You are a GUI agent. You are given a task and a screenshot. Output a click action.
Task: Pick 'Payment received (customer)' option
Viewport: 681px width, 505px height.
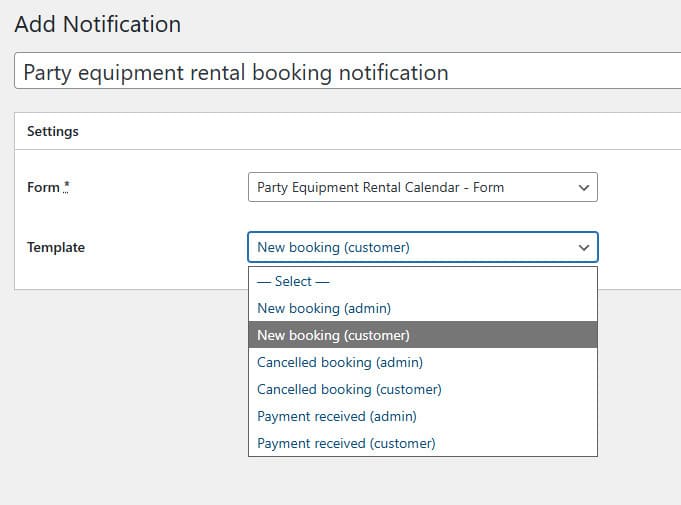[346, 443]
